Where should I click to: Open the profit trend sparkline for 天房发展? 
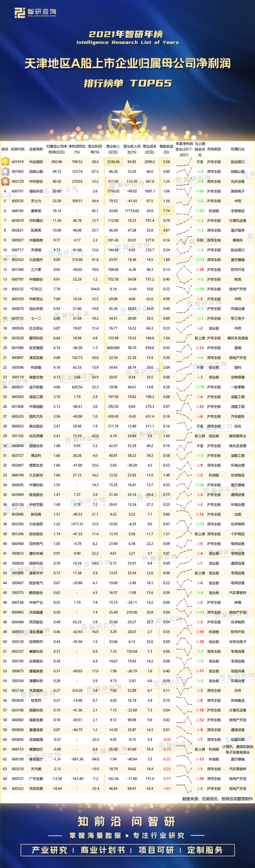[184, 789]
